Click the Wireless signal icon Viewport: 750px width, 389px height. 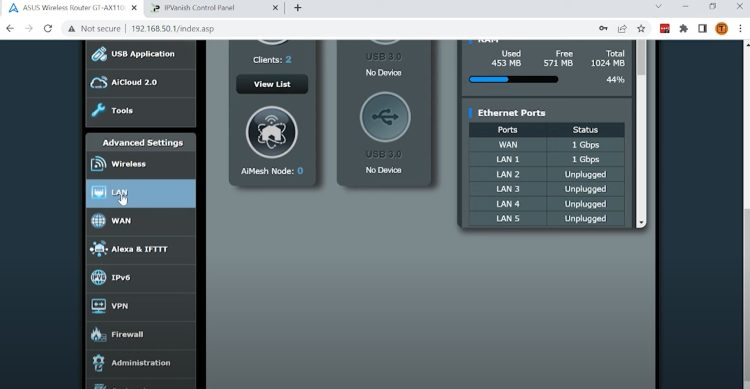click(99, 164)
